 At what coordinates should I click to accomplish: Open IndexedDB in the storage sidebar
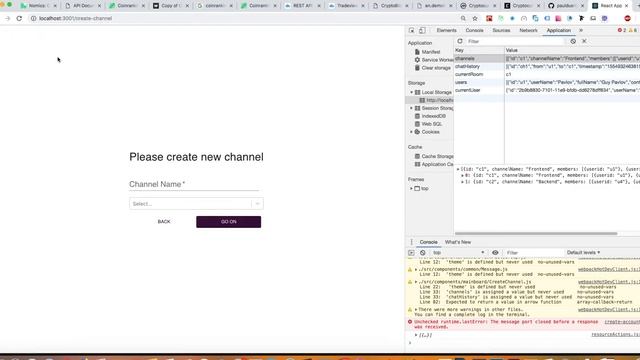click(x=430, y=116)
